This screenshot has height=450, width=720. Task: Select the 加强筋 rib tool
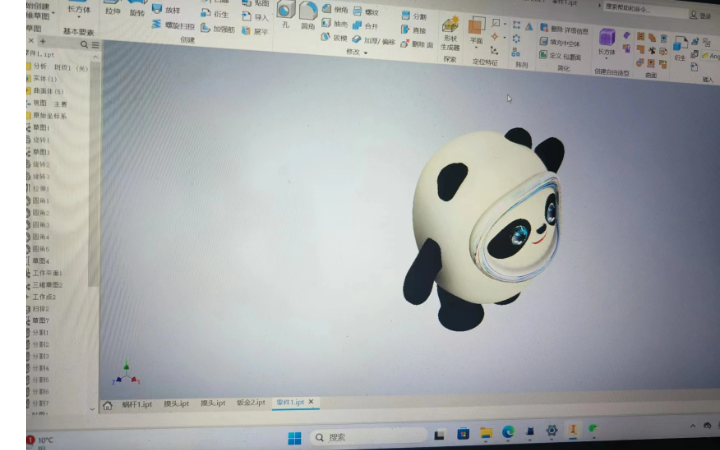[x=218, y=29]
